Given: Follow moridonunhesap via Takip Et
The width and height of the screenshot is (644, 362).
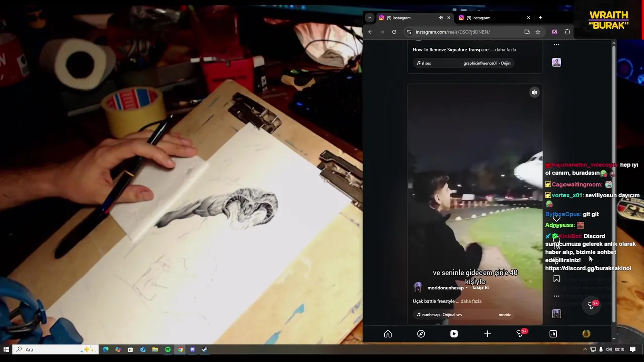Looking at the screenshot, I should [x=480, y=288].
